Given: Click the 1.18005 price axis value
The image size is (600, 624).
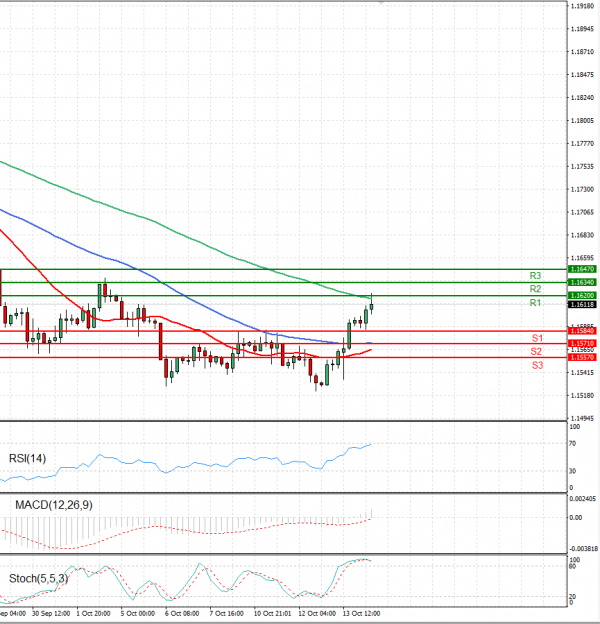Looking at the screenshot, I should [582, 121].
